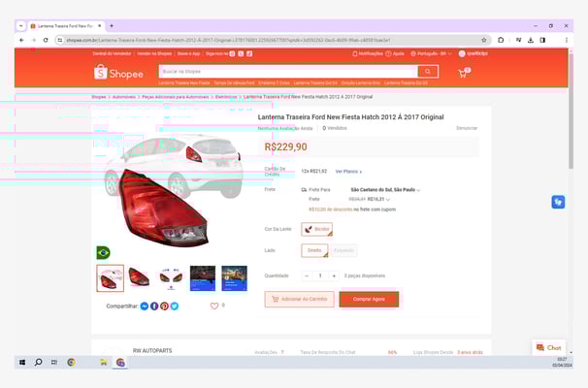Share product via Pinterest icon

[164, 307]
